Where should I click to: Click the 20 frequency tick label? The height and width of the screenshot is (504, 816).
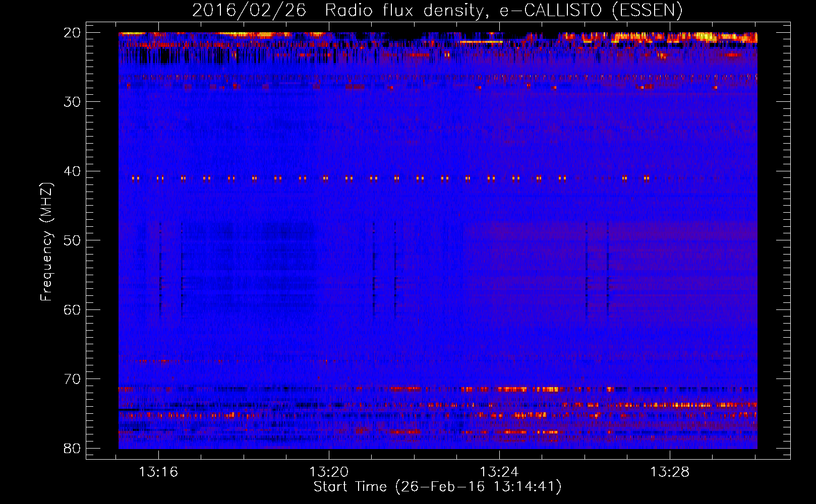click(x=73, y=33)
